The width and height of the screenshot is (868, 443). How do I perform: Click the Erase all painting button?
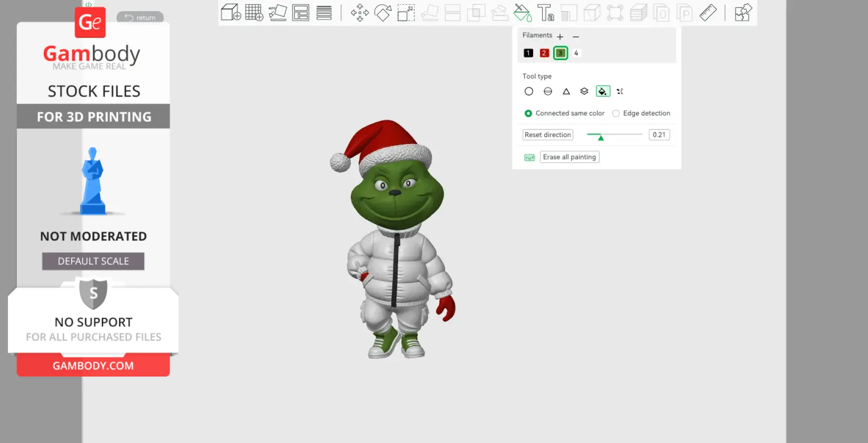[570, 157]
